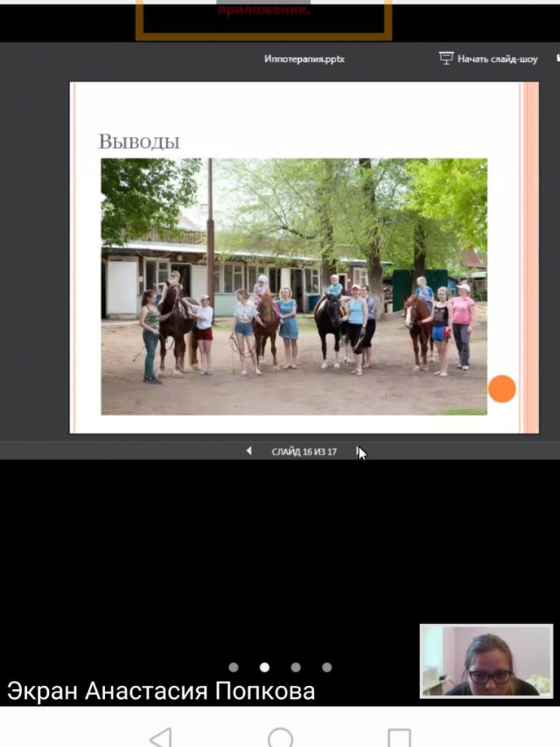
Task: Open the presenter's webcam video thumbnail
Action: (x=486, y=661)
